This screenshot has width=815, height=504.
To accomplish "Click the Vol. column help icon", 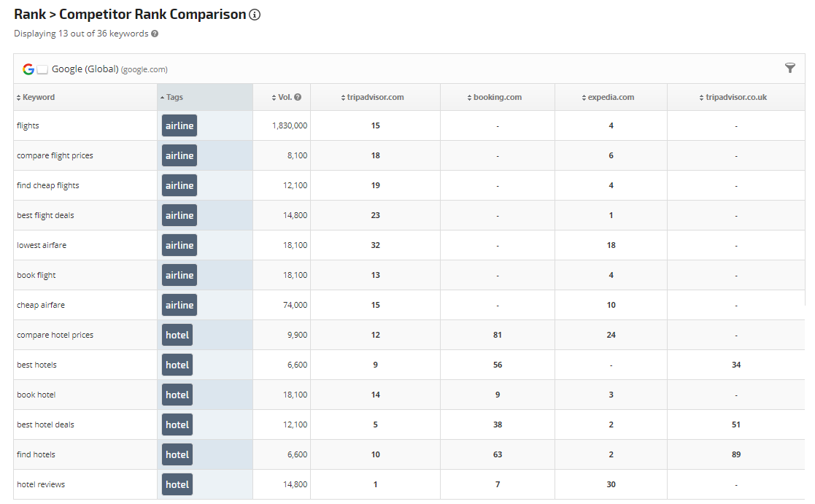I will pos(298,97).
